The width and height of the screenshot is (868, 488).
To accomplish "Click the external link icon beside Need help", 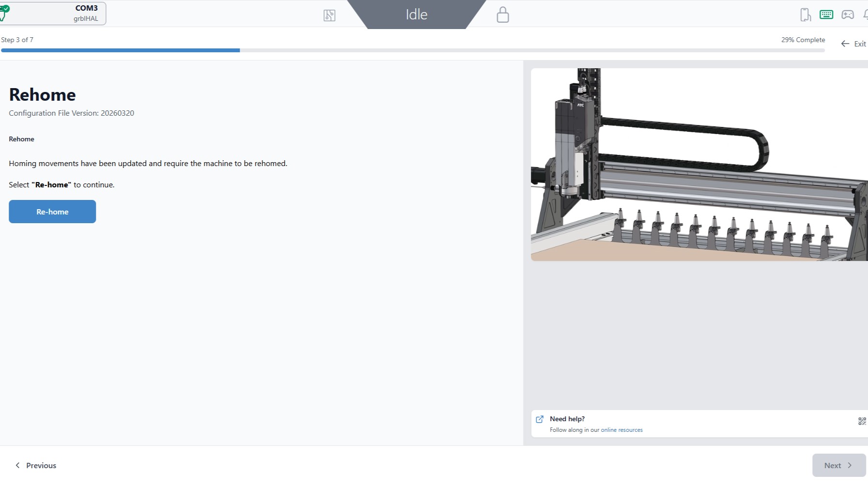I will [540, 419].
